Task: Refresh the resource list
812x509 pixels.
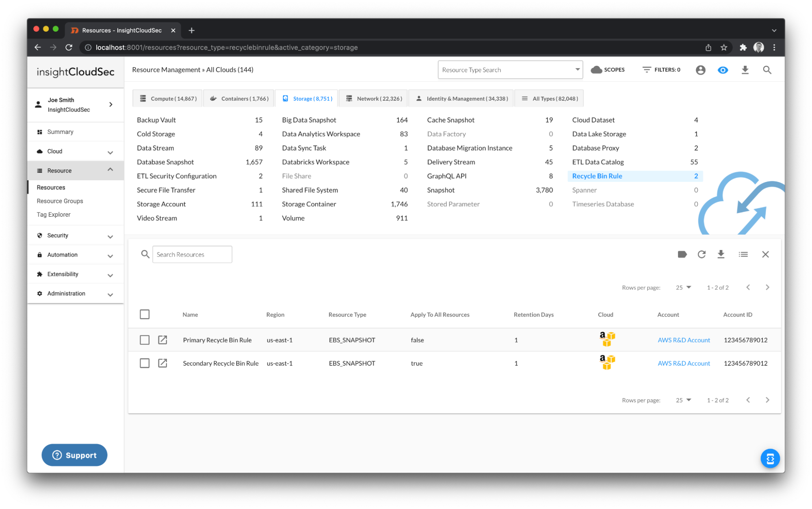Action: click(702, 254)
